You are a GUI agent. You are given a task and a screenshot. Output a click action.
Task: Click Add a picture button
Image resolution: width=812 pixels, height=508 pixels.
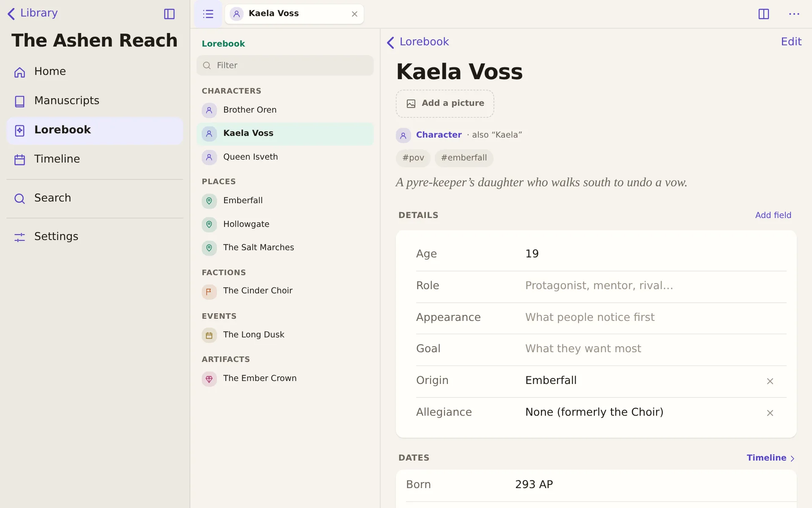click(445, 104)
